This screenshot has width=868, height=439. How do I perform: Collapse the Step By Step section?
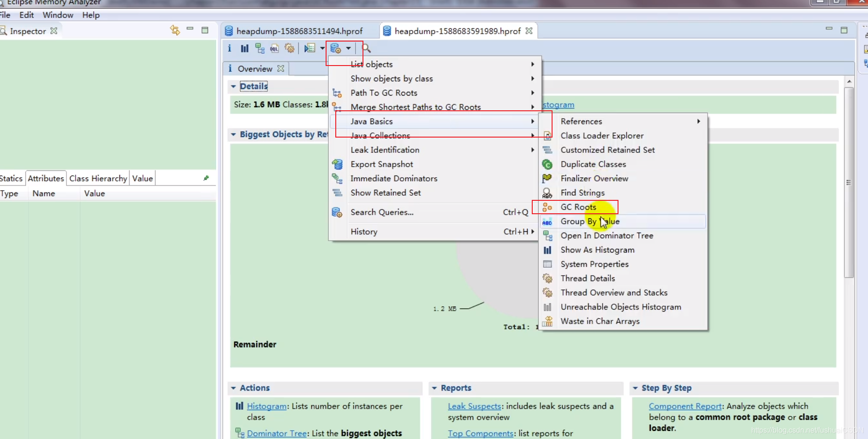[635, 388]
